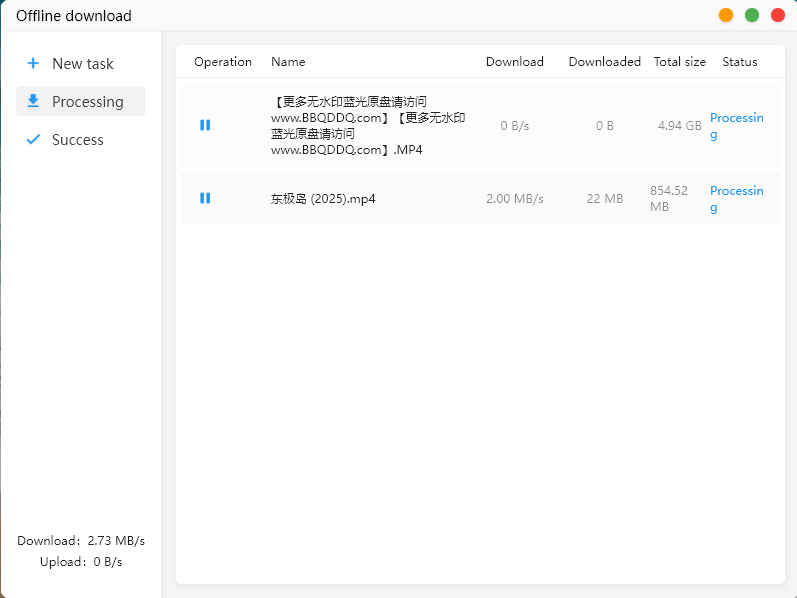The height and width of the screenshot is (598, 797).
Task: Click the checkmark icon beside Success
Action: click(x=33, y=139)
